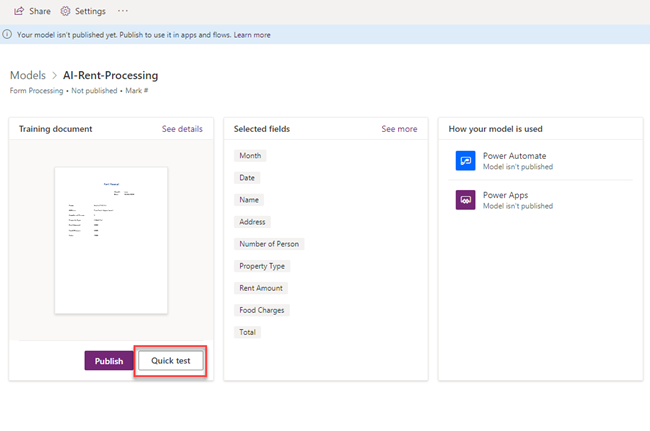Select the Total field tag
The height and width of the screenshot is (431, 650).
click(x=247, y=332)
